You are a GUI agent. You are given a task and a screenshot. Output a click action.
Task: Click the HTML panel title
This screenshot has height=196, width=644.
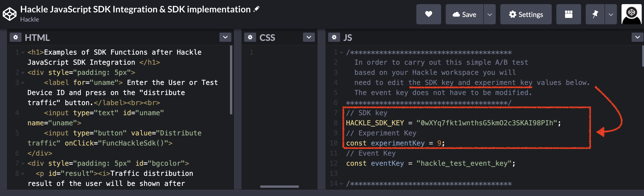(x=37, y=37)
